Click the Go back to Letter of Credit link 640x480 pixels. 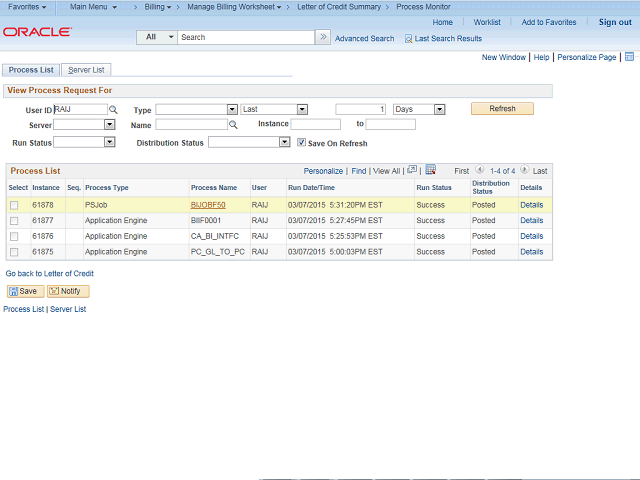(x=50, y=273)
